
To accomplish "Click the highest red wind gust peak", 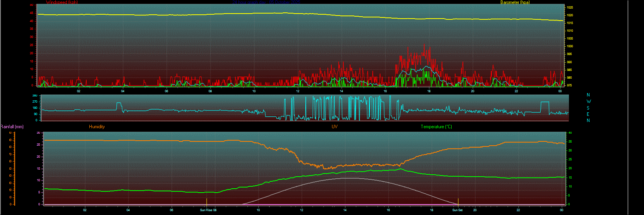I will point(425,45).
